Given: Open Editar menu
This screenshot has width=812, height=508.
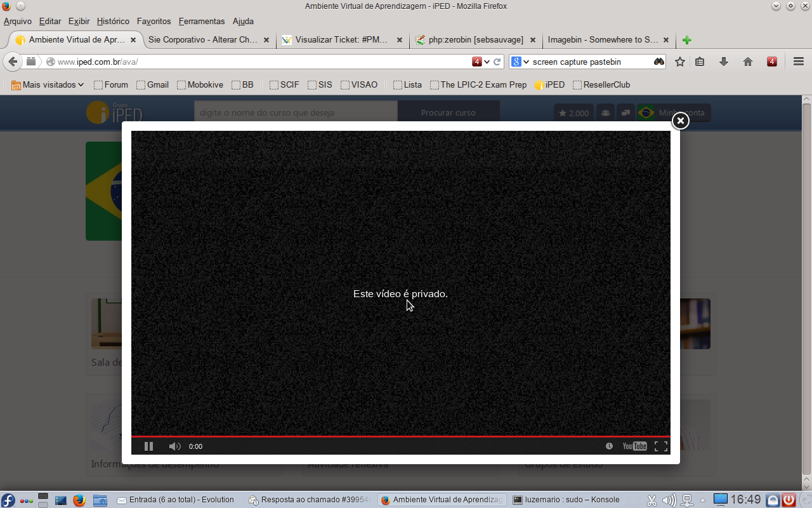Looking at the screenshot, I should click(x=50, y=21).
